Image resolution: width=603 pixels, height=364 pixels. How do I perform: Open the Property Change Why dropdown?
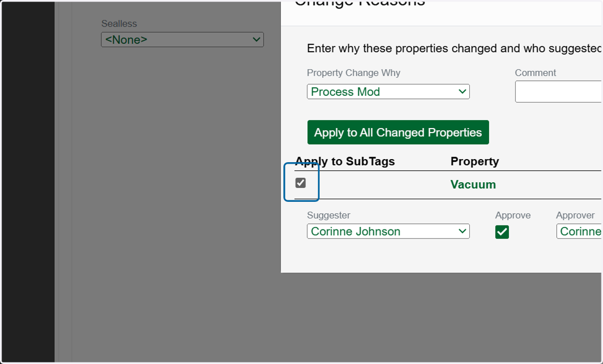[388, 91]
